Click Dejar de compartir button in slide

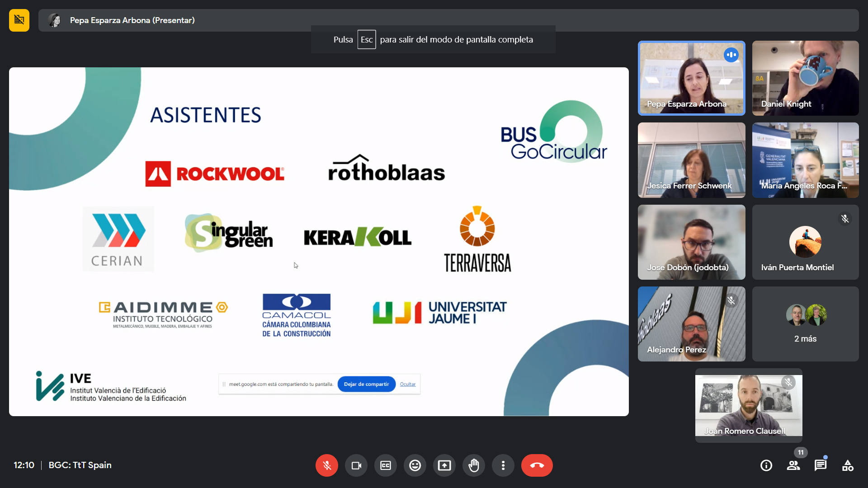[366, 384]
